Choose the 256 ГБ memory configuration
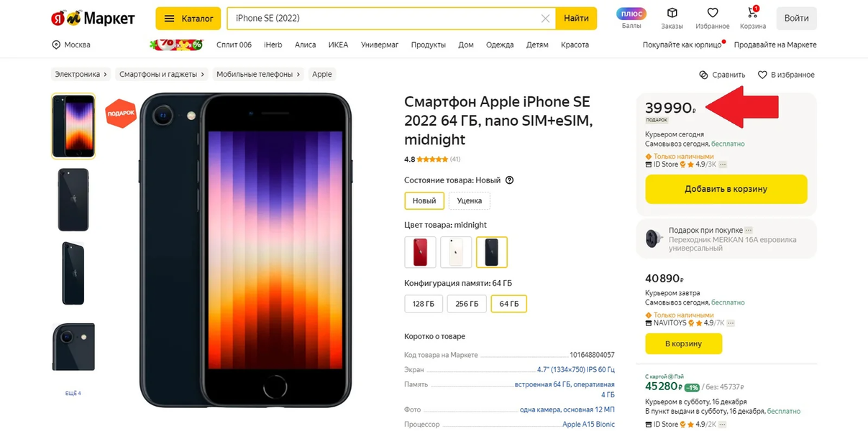 click(x=467, y=304)
